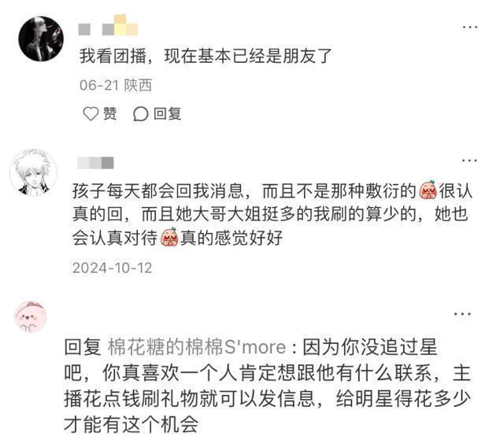504x447 pixels.
Task: Tap the first peach emoji after 敷衍的
Action: [x=428, y=190]
